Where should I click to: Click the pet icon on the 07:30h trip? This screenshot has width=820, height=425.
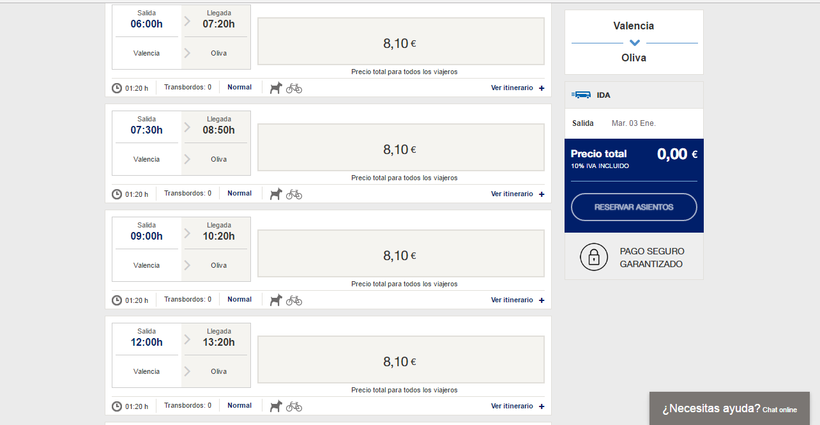click(x=275, y=194)
